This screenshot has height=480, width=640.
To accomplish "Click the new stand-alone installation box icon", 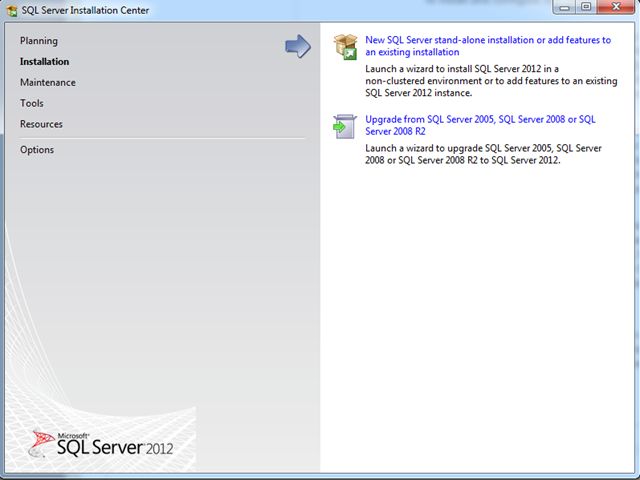I will [x=345, y=47].
